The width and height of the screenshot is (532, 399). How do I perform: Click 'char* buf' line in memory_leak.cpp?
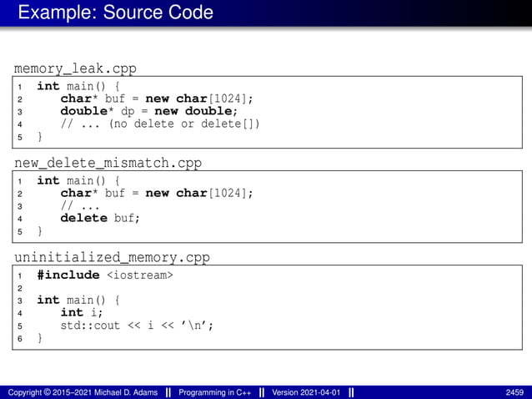(x=157, y=98)
